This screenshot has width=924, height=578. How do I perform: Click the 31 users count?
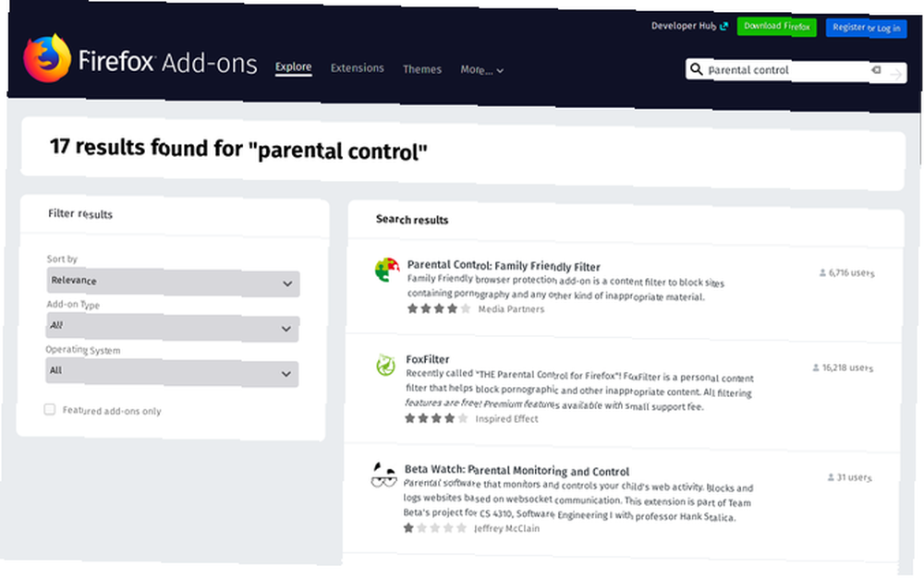click(854, 476)
